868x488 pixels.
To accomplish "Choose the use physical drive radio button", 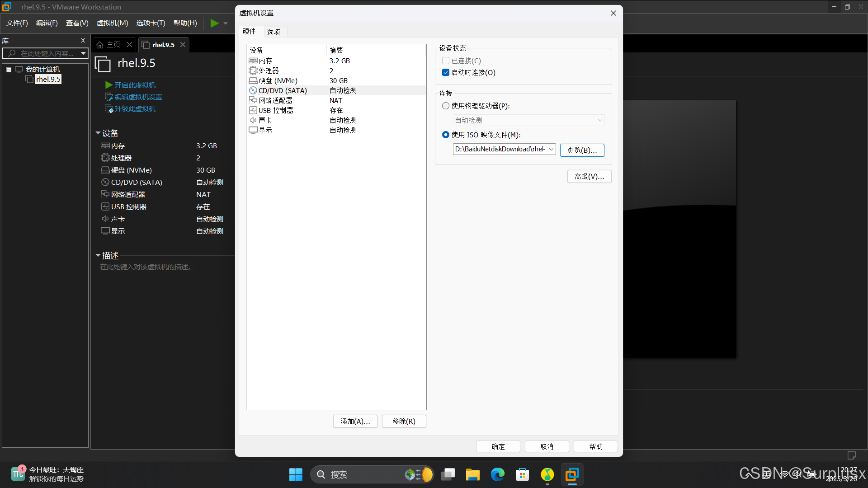I will pyautogui.click(x=446, y=106).
